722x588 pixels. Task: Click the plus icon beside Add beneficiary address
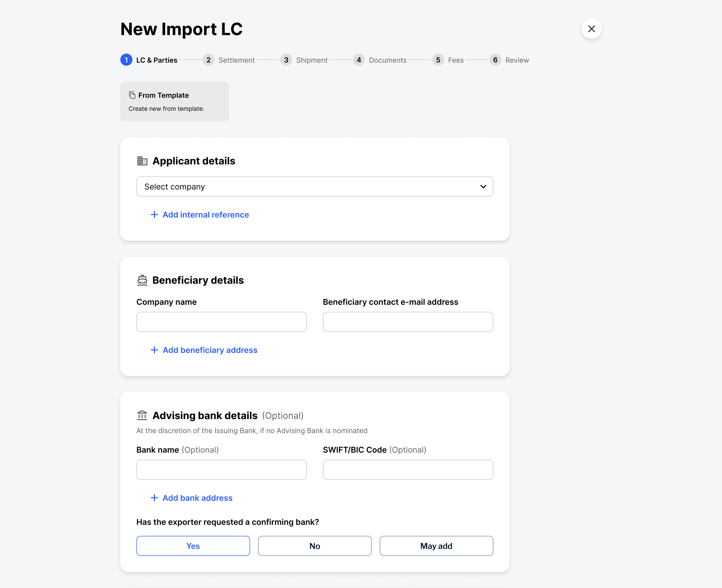pos(154,350)
